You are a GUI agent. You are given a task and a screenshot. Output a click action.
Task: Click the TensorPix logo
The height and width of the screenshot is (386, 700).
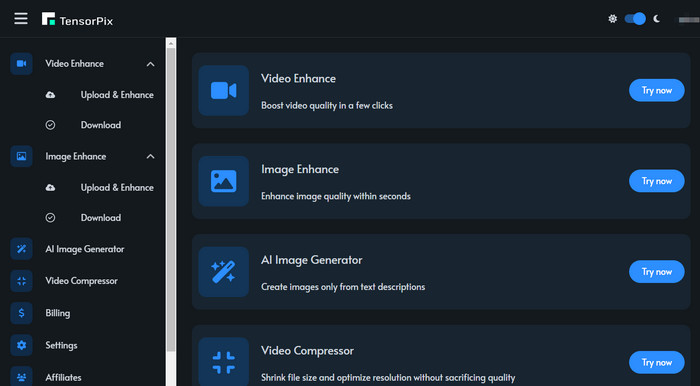pyautogui.click(x=77, y=20)
